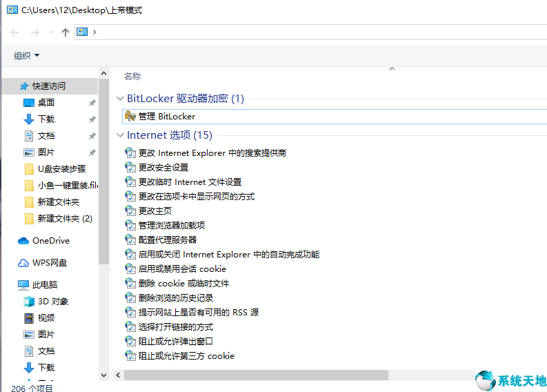Screen dimensions: 547x392
Task: Click the horizontal scrollbar thumb
Action: 256,375
